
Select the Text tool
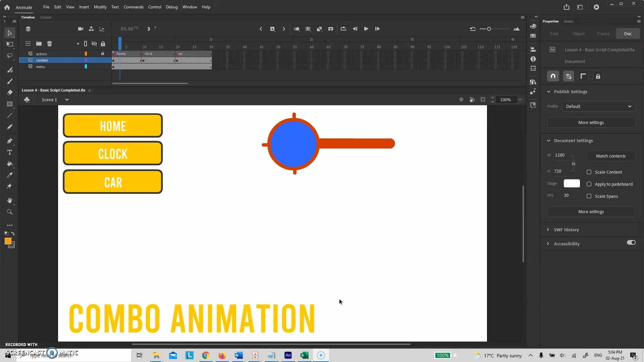tap(10, 152)
